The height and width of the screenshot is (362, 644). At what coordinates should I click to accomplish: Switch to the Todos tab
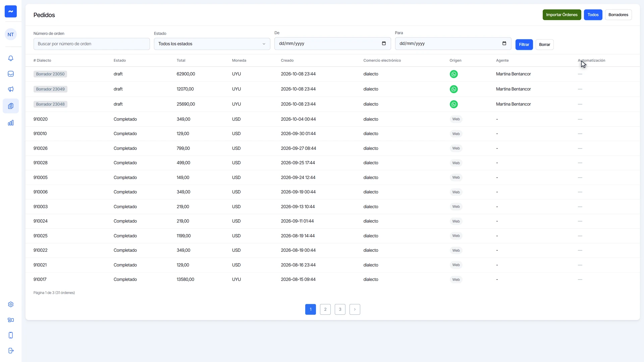[x=593, y=15]
